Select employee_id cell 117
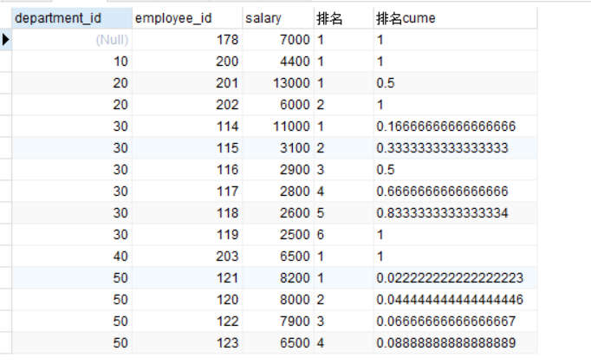 [x=187, y=192]
